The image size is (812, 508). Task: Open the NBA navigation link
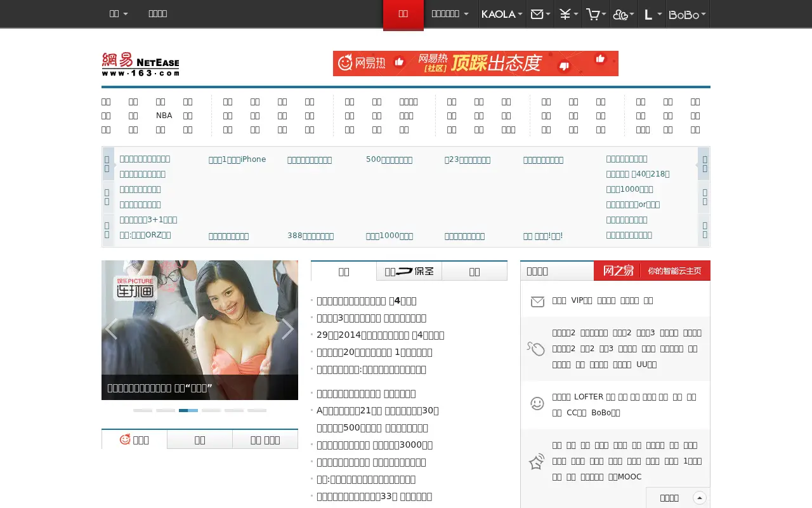pyautogui.click(x=164, y=116)
